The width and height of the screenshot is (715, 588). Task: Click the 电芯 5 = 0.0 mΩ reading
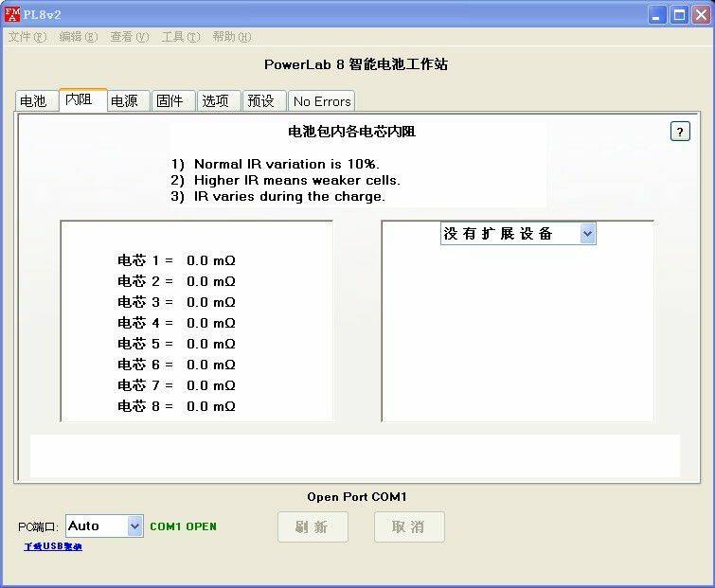[x=176, y=344]
